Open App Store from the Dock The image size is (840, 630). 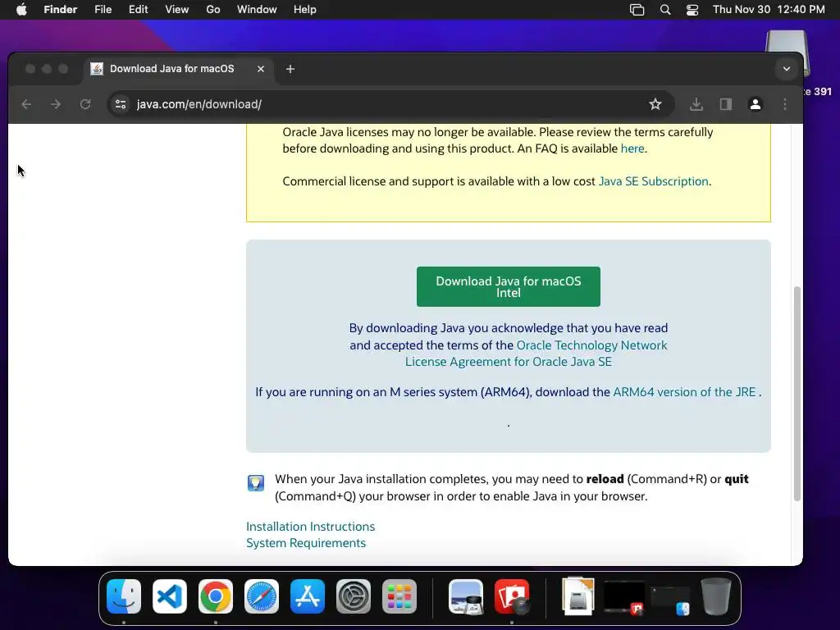click(308, 596)
